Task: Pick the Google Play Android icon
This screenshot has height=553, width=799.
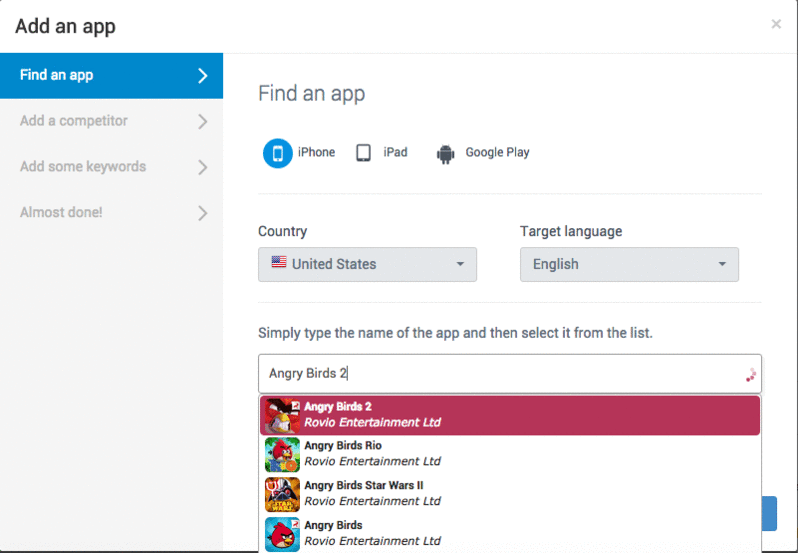Action: (445, 153)
